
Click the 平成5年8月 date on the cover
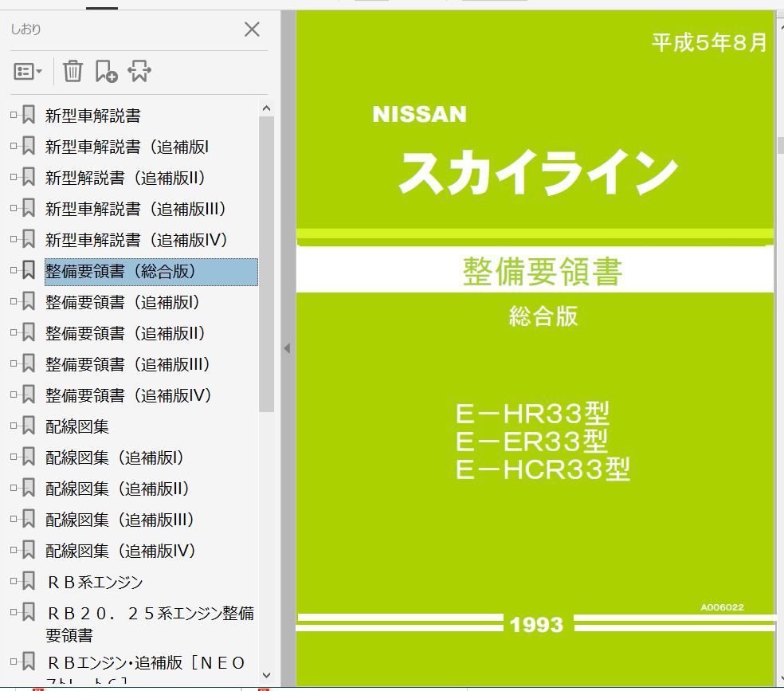point(709,42)
